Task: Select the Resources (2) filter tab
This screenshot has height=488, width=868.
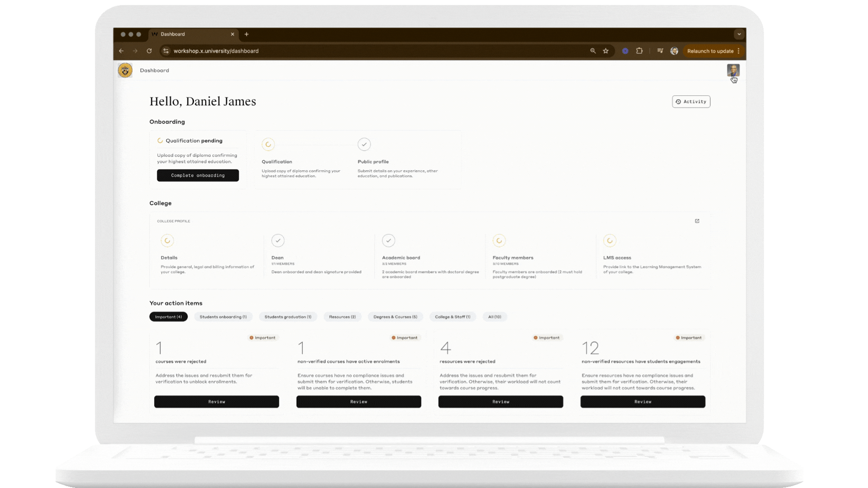Action: [342, 317]
